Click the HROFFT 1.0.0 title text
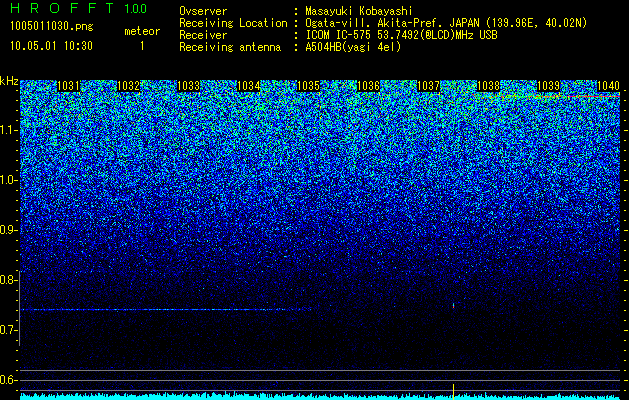This screenshot has width=629, height=400. pyautogui.click(x=79, y=8)
